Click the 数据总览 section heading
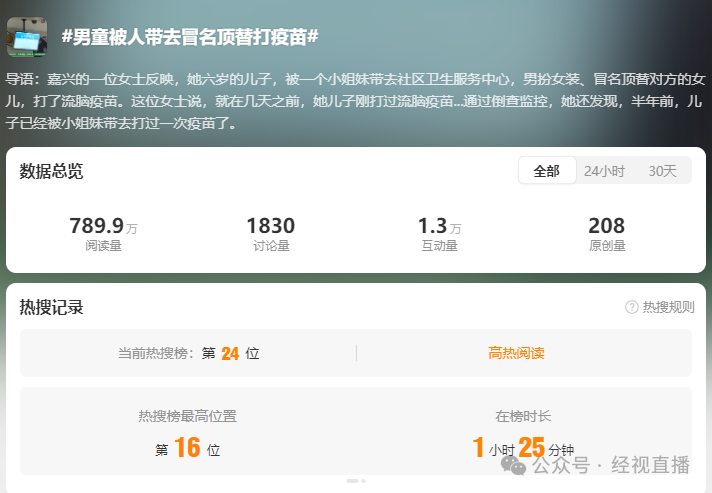The image size is (712, 493). pyautogui.click(x=52, y=171)
